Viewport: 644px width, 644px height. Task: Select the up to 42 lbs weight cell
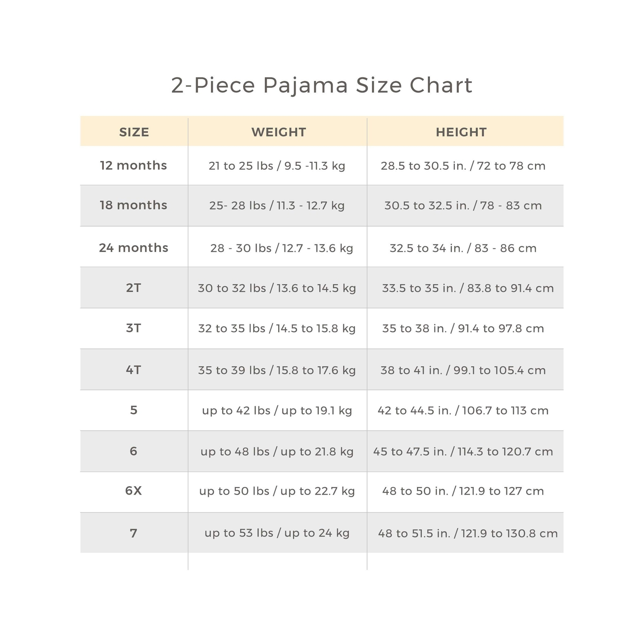click(x=277, y=411)
